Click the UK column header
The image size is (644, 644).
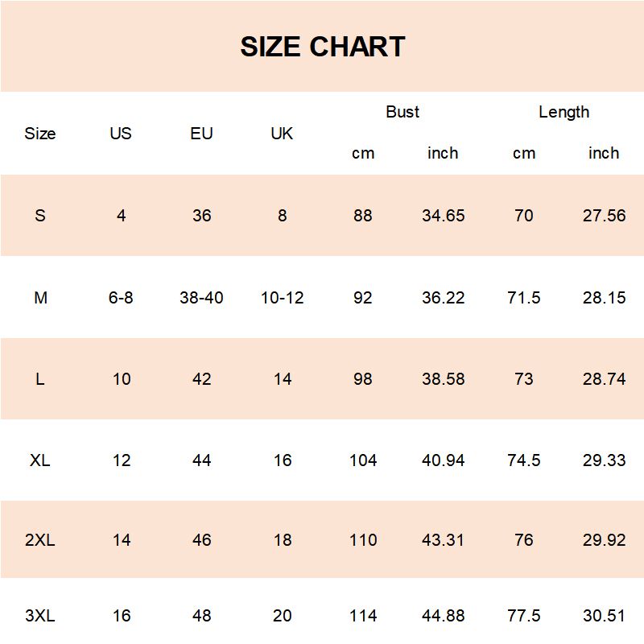click(x=282, y=134)
